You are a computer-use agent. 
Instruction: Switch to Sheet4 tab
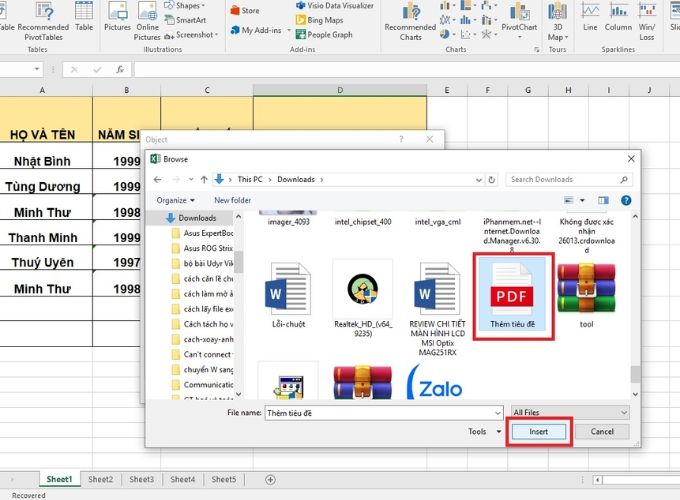click(x=183, y=479)
